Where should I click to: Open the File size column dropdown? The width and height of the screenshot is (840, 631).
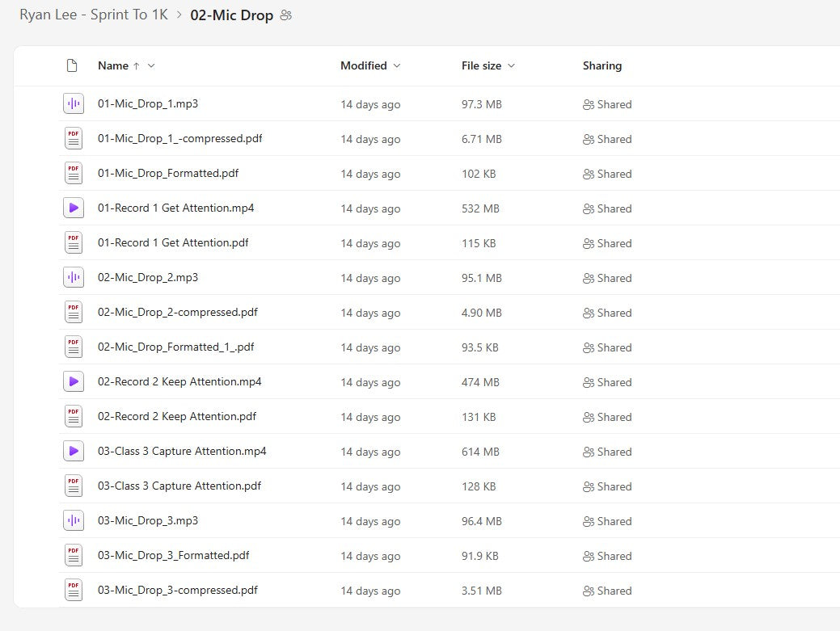pyautogui.click(x=511, y=66)
